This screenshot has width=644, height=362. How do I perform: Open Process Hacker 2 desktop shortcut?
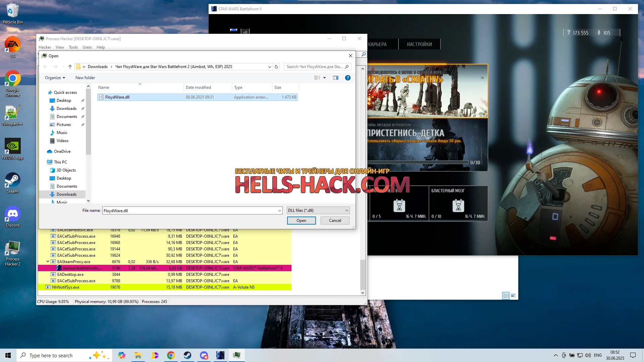point(13,253)
